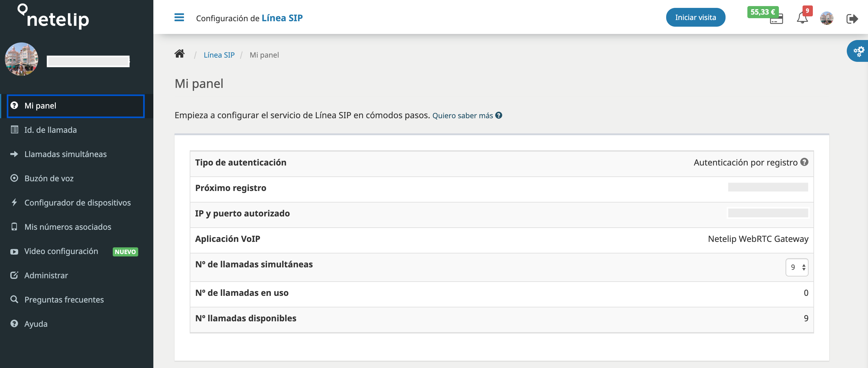
Task: Open the notifications bell
Action: click(x=802, y=18)
